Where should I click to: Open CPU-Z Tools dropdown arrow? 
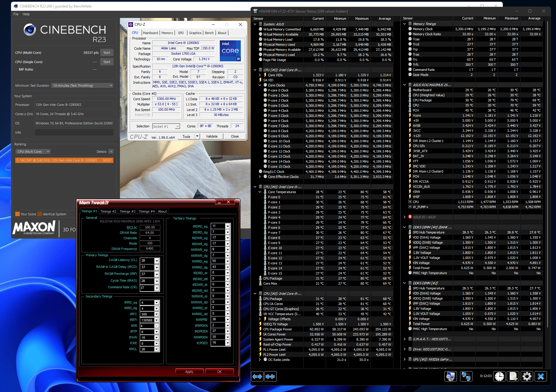point(197,136)
